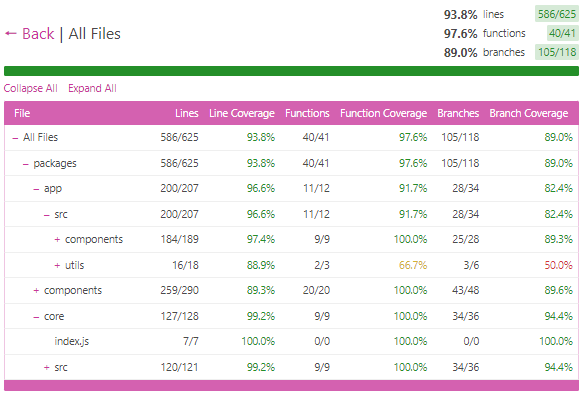Sort by Function Coverage column header
The height and width of the screenshot is (393, 581).
click(384, 113)
